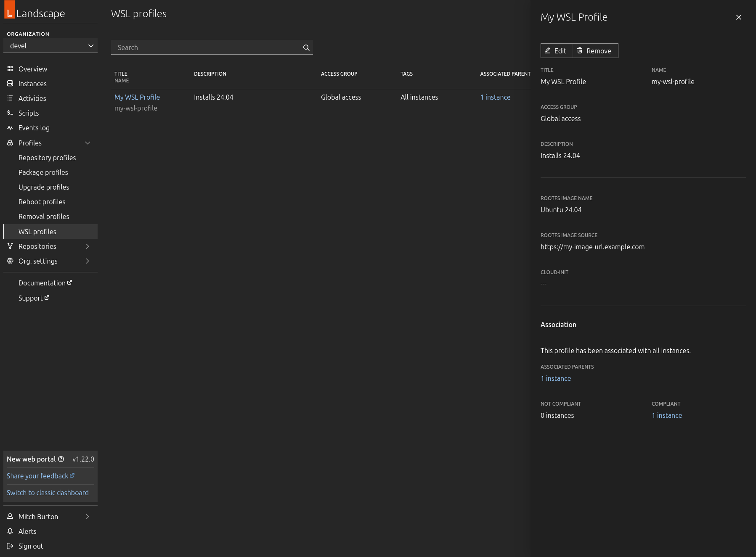
Task: Click the Installs 24.04 table cell
Action: tap(213, 97)
